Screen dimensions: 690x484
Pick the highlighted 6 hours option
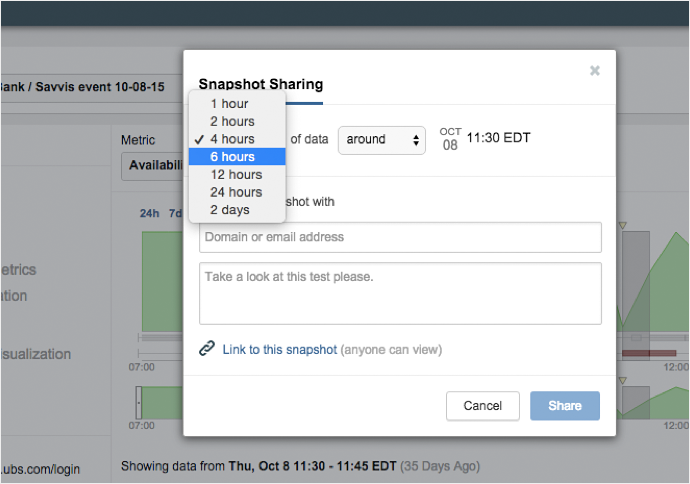pos(232,157)
